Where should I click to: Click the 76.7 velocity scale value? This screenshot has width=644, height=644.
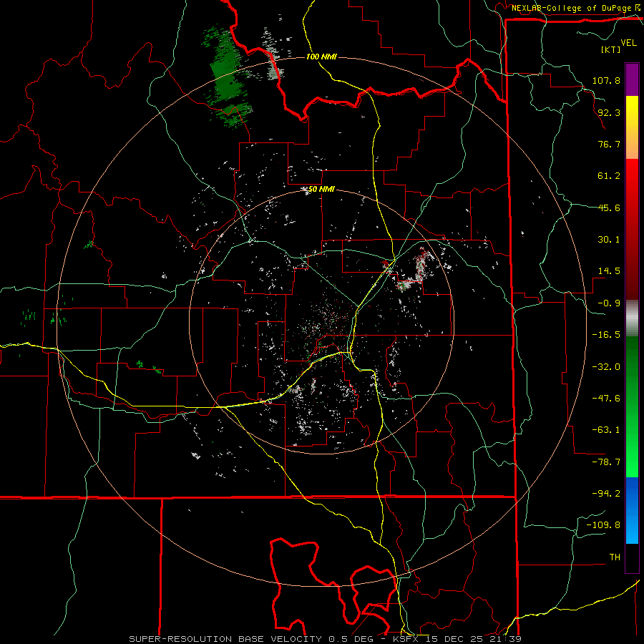(609, 144)
